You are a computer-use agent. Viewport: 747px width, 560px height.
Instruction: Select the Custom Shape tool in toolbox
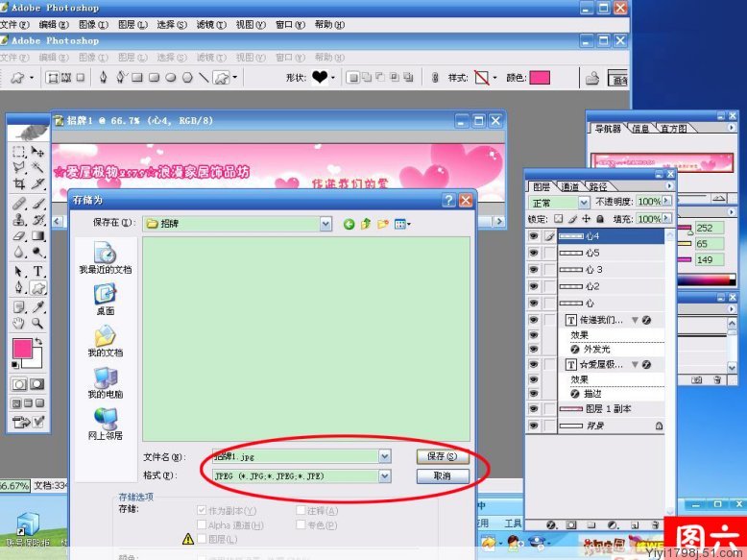(37, 287)
